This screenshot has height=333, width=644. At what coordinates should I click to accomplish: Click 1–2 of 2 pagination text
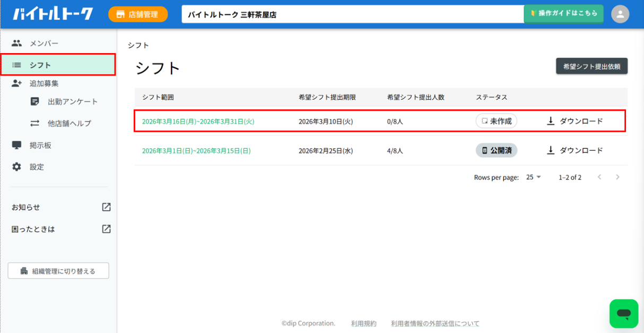570,177
